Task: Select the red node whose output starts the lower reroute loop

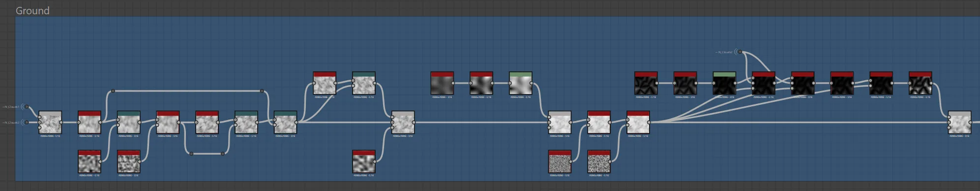Action: 168,123
